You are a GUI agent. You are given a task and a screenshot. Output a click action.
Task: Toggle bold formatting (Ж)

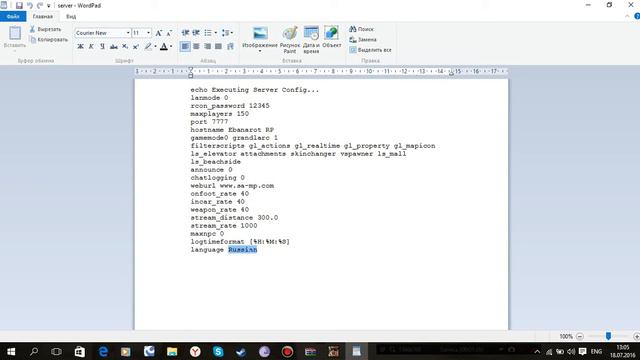(x=80, y=47)
